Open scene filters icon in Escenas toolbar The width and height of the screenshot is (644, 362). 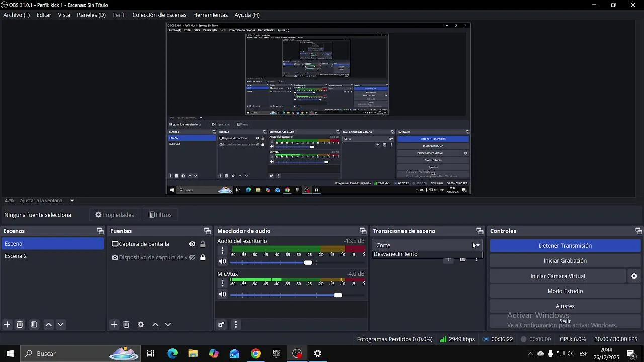pos(34,325)
